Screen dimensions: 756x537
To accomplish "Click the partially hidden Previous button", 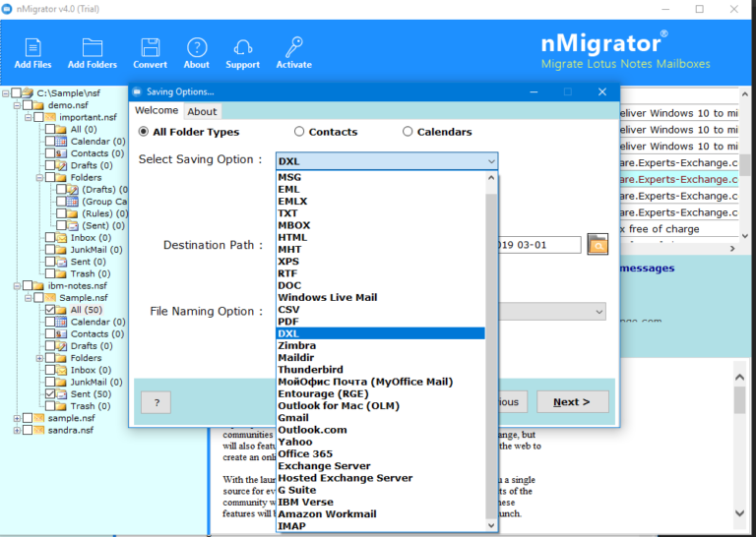I will click(513, 401).
